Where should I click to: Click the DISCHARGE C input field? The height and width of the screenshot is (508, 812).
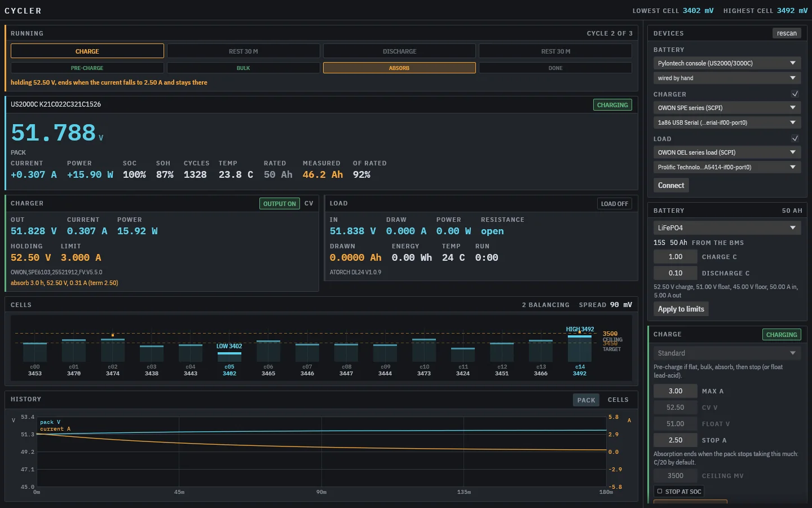pyautogui.click(x=676, y=273)
